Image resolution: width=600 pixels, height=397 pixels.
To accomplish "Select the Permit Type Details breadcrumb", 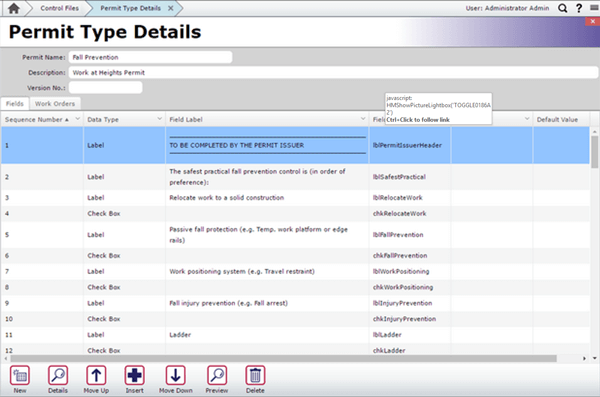I will coord(130,8).
